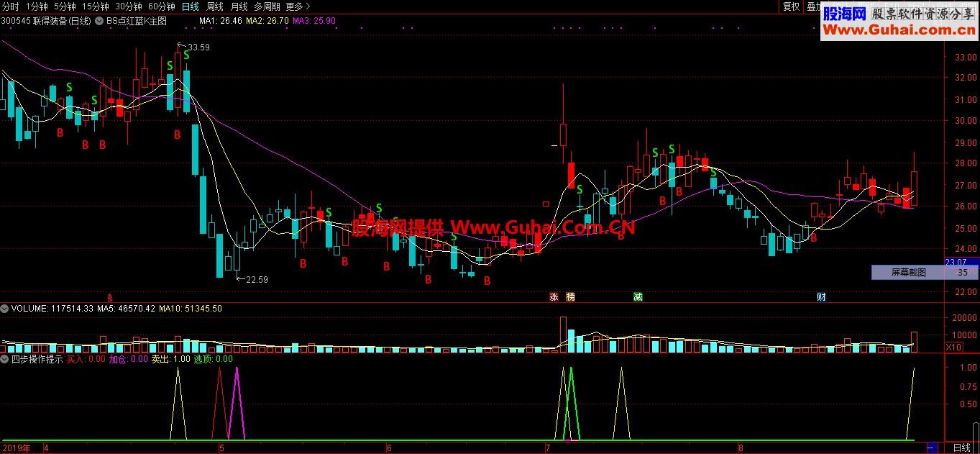Click the 300545 联得装备 (日线) stock title
The height and width of the screenshot is (454, 980).
[47, 21]
